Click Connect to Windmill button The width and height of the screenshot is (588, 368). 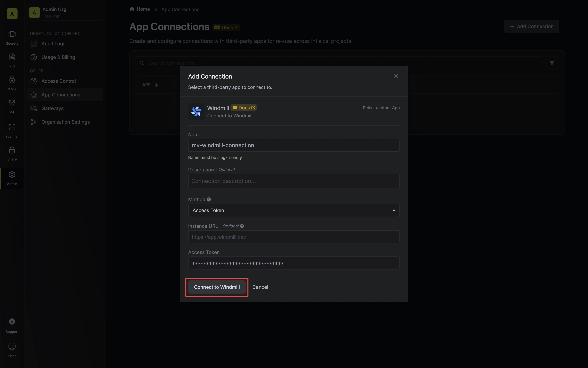pyautogui.click(x=217, y=287)
